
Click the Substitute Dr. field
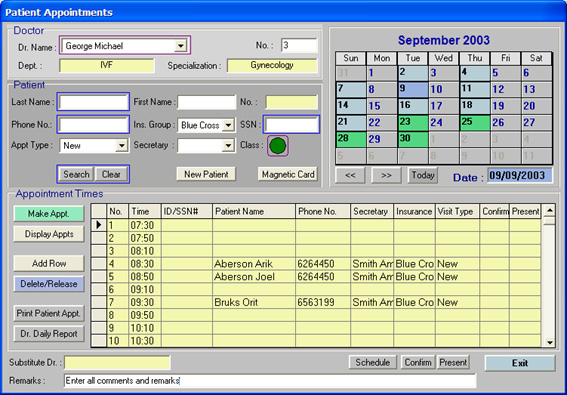(117, 362)
